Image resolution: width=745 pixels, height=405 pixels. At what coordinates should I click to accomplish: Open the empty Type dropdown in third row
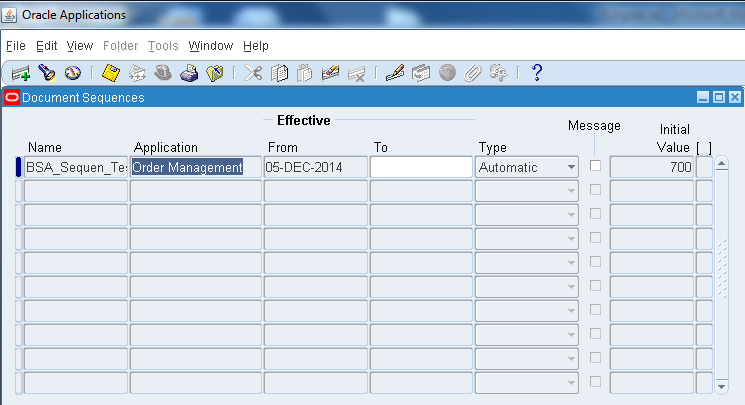point(526,215)
